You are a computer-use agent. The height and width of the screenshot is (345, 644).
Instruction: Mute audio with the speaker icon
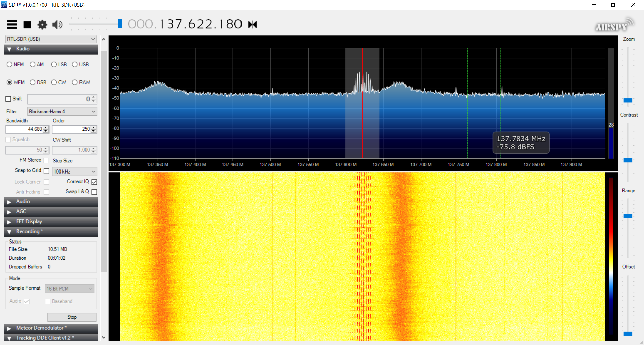(57, 24)
